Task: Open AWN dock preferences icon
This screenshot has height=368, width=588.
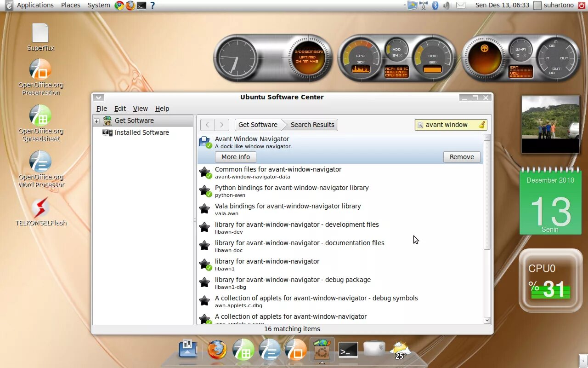Action: pyautogui.click(x=188, y=350)
